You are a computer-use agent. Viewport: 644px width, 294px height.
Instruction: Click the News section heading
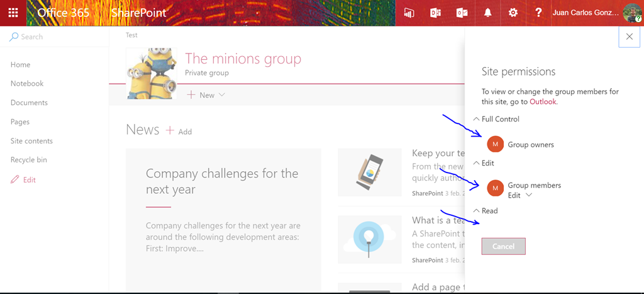(143, 130)
